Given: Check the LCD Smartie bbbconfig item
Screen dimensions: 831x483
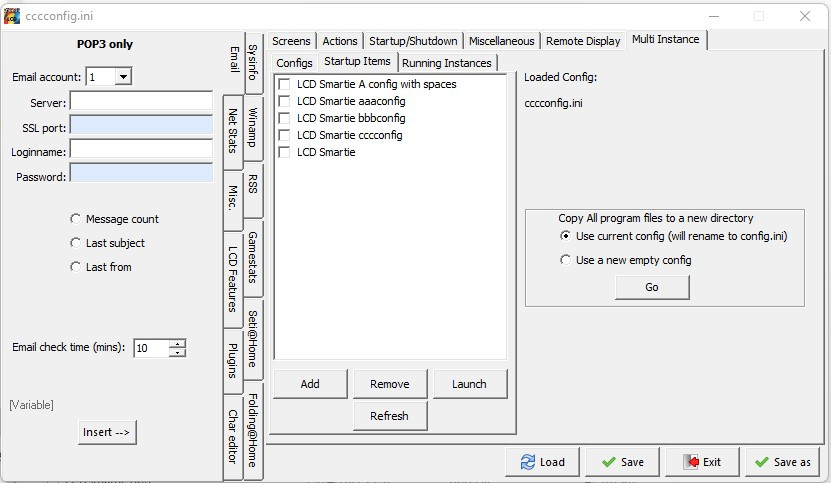Looking at the screenshot, I should pos(285,118).
